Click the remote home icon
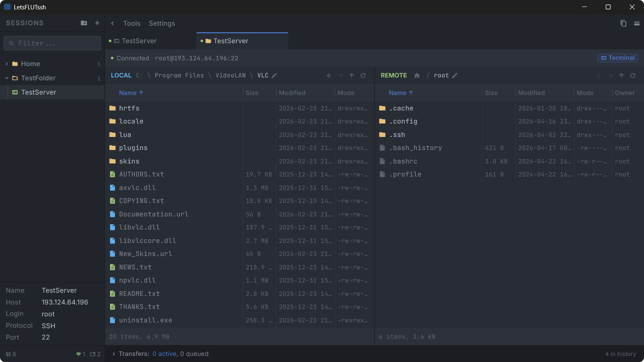The image size is (644, 362). (x=417, y=75)
